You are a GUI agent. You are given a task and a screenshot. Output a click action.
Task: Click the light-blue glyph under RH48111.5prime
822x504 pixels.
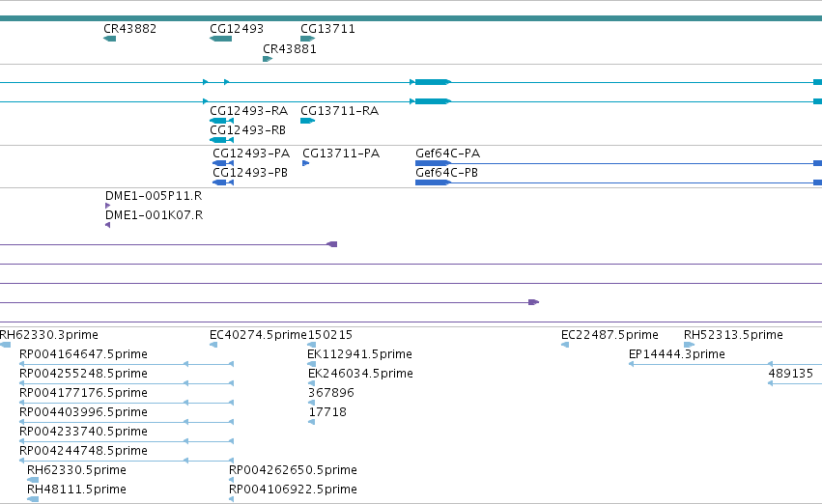click(33, 499)
